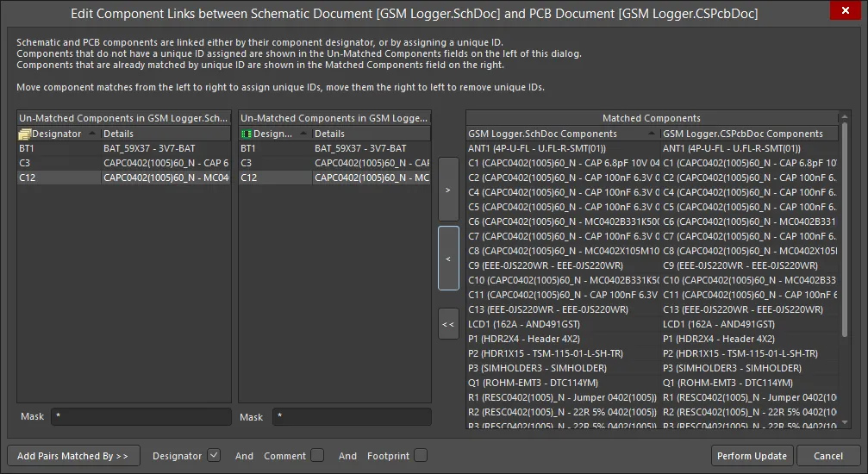This screenshot has height=474, width=868.
Task: Click the Details header in schematic list
Action: click(164, 134)
